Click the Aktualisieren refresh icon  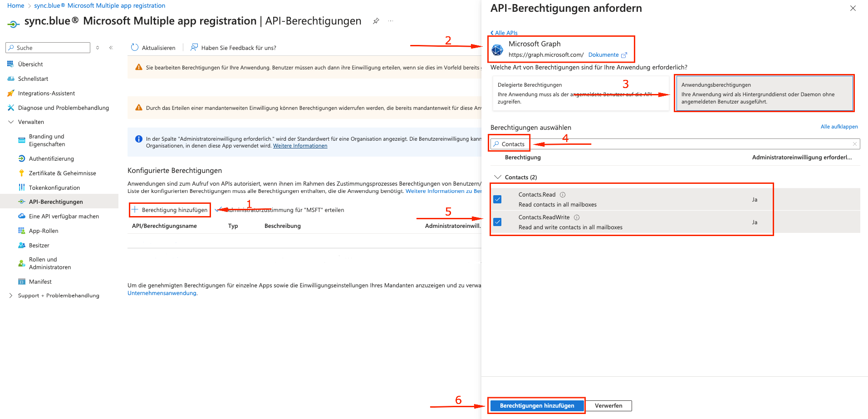point(135,47)
